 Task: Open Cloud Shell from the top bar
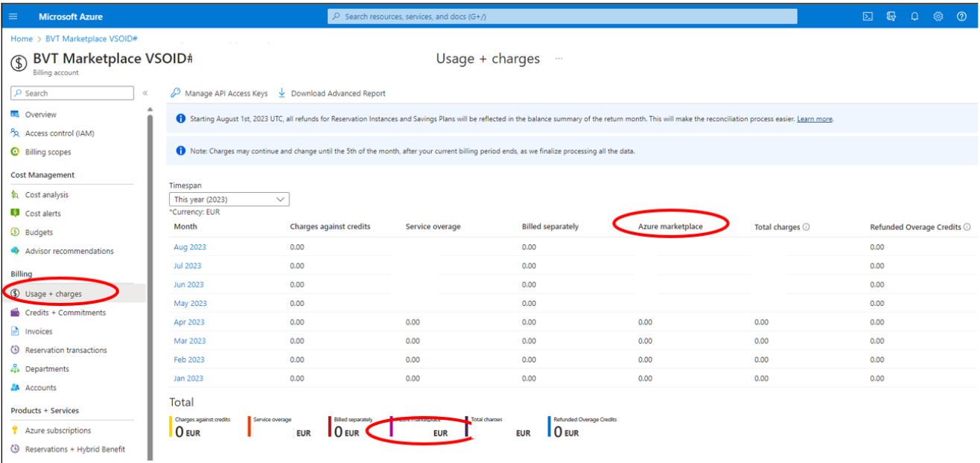pyautogui.click(x=868, y=16)
